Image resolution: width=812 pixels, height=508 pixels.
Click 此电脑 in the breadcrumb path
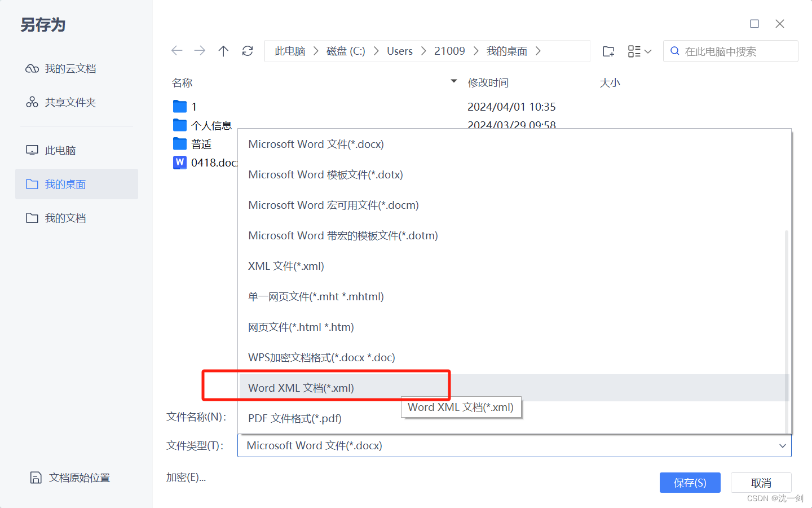pyautogui.click(x=290, y=51)
